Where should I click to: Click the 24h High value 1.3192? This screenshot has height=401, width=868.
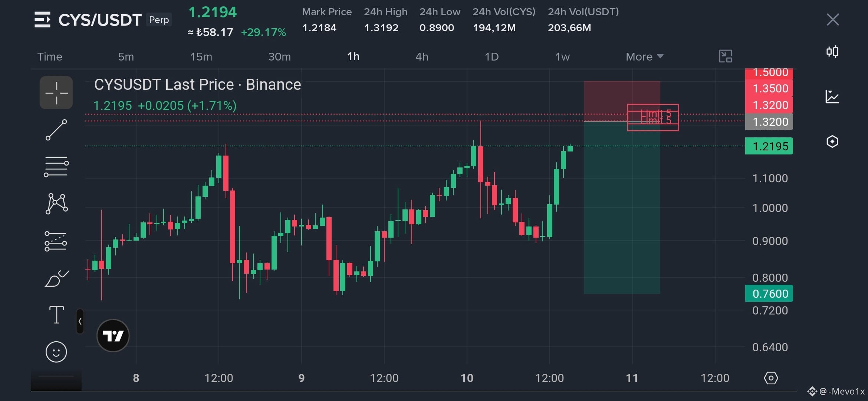381,28
